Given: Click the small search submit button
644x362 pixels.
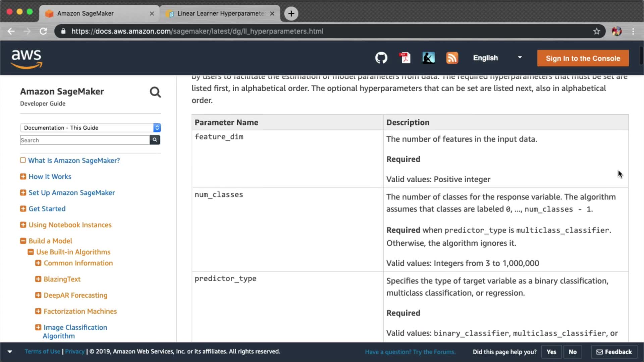Looking at the screenshot, I should pos(155,140).
